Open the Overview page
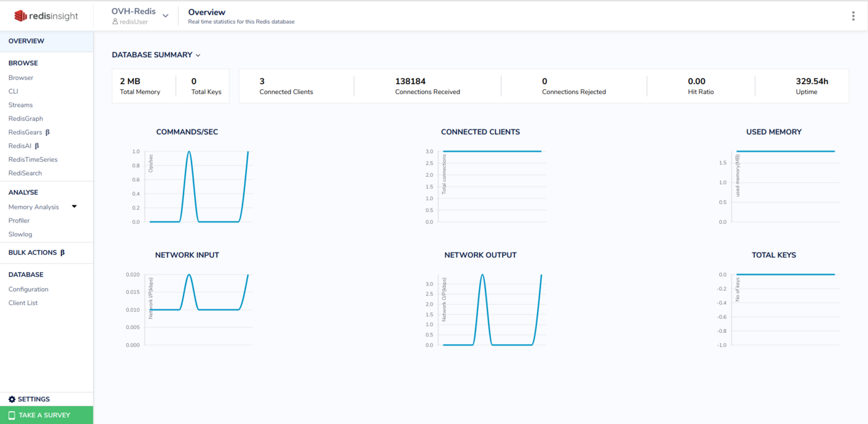868x424 pixels. click(27, 41)
